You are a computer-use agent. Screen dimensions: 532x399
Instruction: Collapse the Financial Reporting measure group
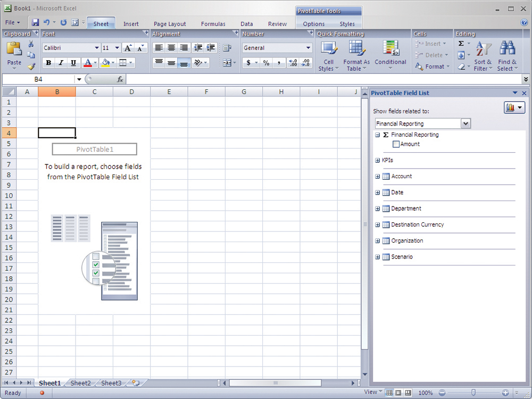tap(377, 135)
